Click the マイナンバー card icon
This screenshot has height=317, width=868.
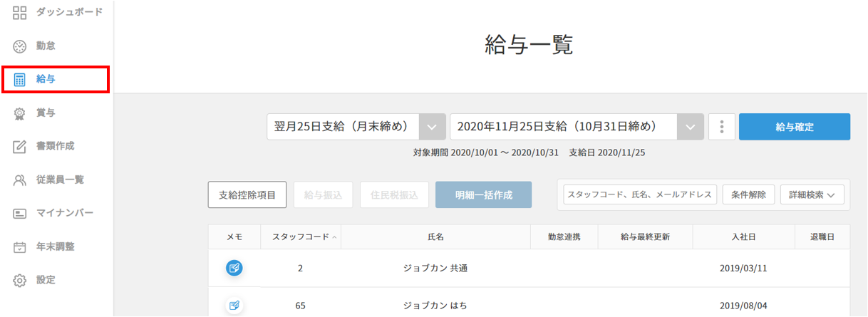(x=20, y=213)
